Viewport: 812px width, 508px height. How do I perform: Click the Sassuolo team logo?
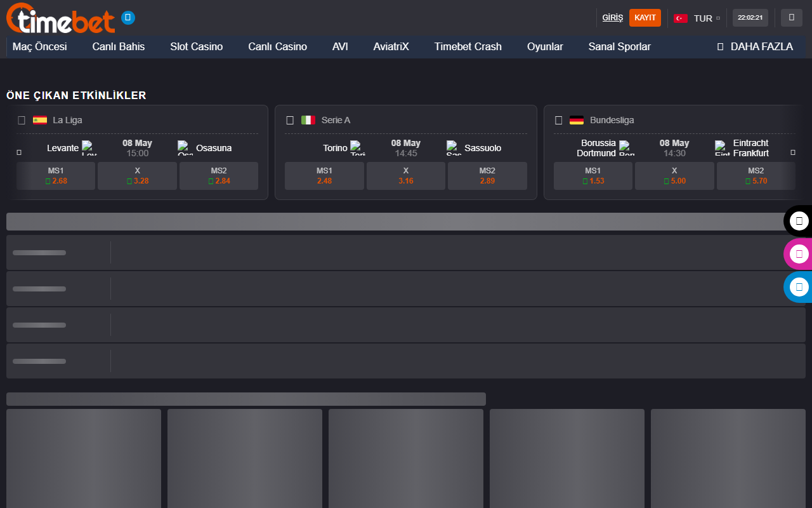pyautogui.click(x=454, y=148)
